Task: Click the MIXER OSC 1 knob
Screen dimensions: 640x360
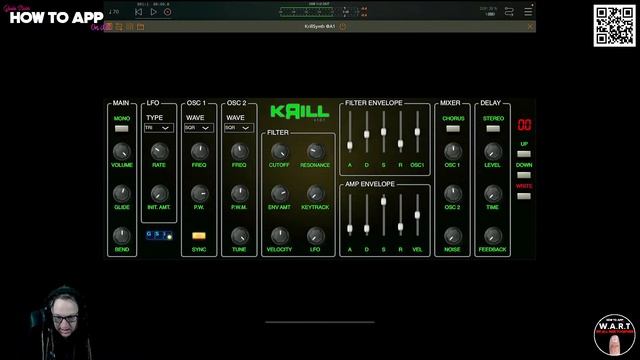Action: pyautogui.click(x=453, y=151)
